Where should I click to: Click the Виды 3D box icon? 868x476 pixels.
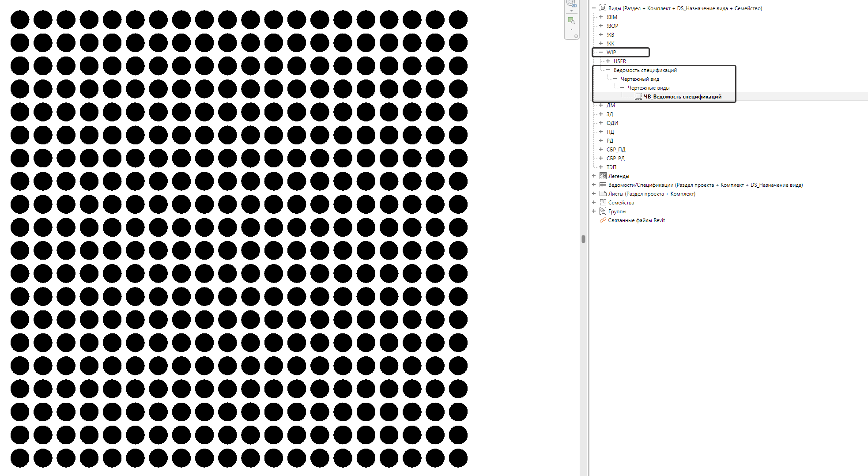click(x=603, y=8)
